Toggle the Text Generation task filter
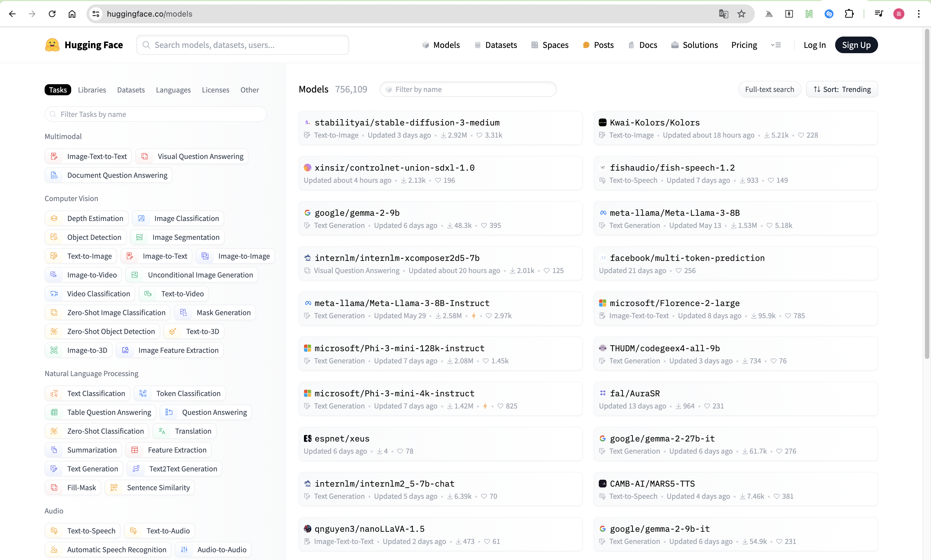 (x=84, y=469)
